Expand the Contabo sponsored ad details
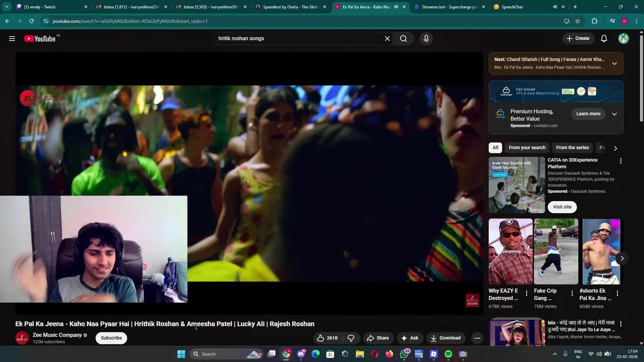 pos(614,114)
